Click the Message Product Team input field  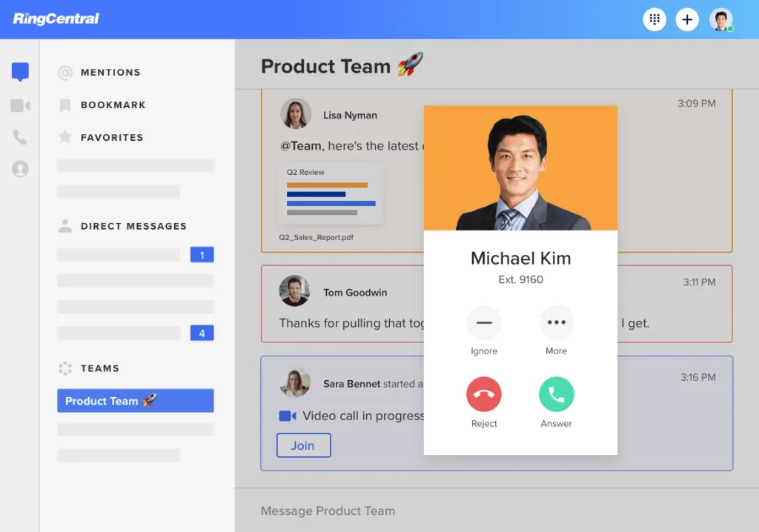click(445, 511)
